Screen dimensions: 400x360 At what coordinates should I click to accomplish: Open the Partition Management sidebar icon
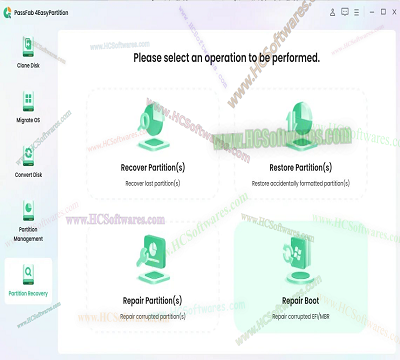tap(28, 211)
